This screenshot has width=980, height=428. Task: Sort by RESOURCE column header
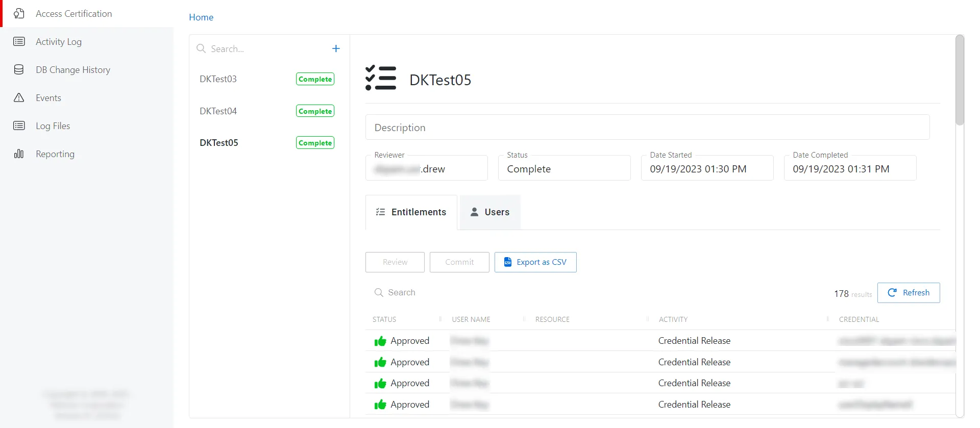pyautogui.click(x=552, y=319)
